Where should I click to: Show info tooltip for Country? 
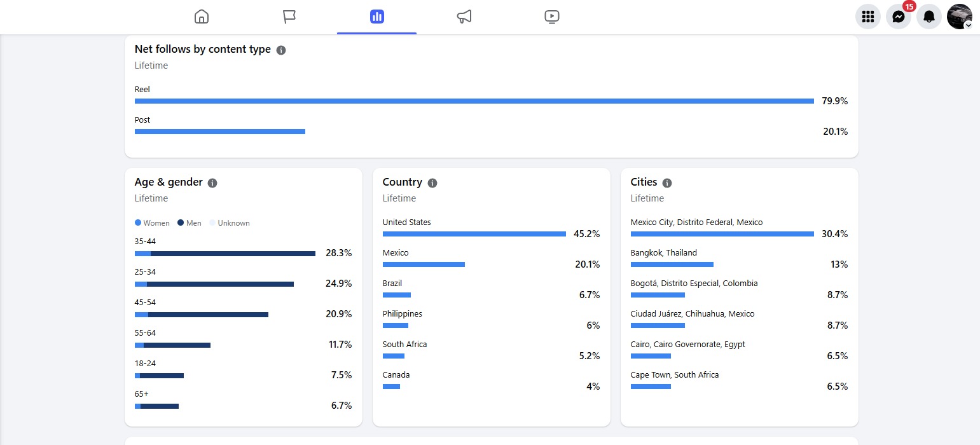(432, 183)
